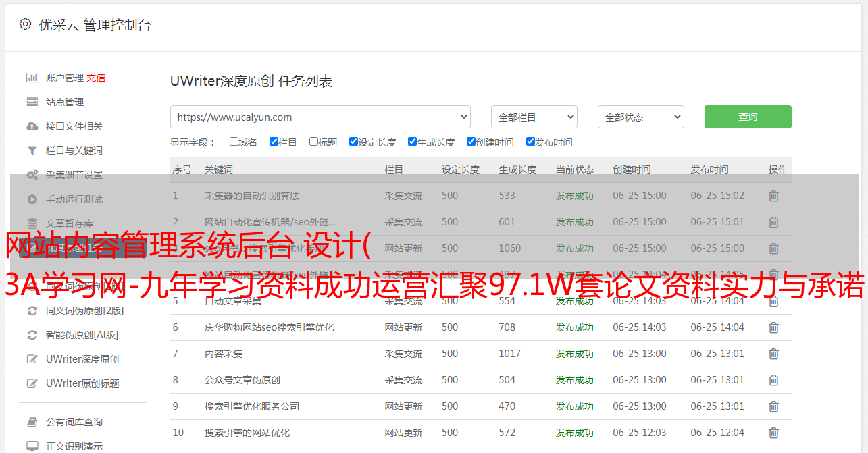This screenshot has width=868, height=453.
Task: Uncheck the 设定长度 checkbox
Action: 353,142
